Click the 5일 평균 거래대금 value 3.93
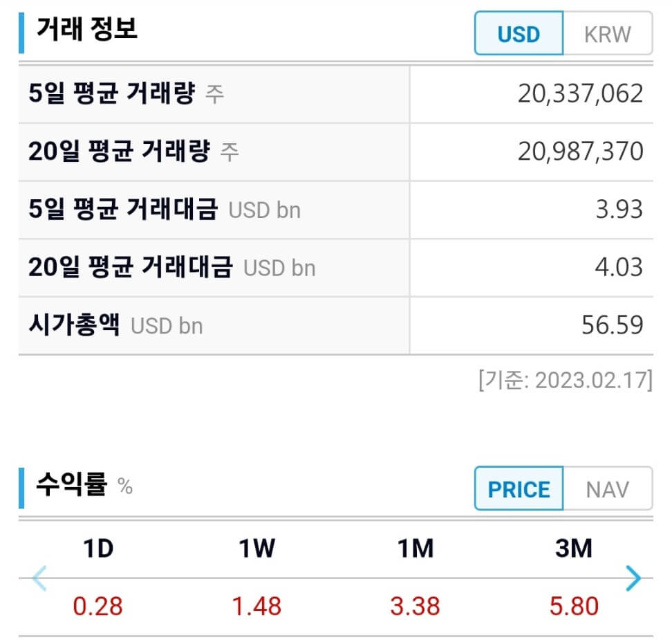 click(620, 210)
